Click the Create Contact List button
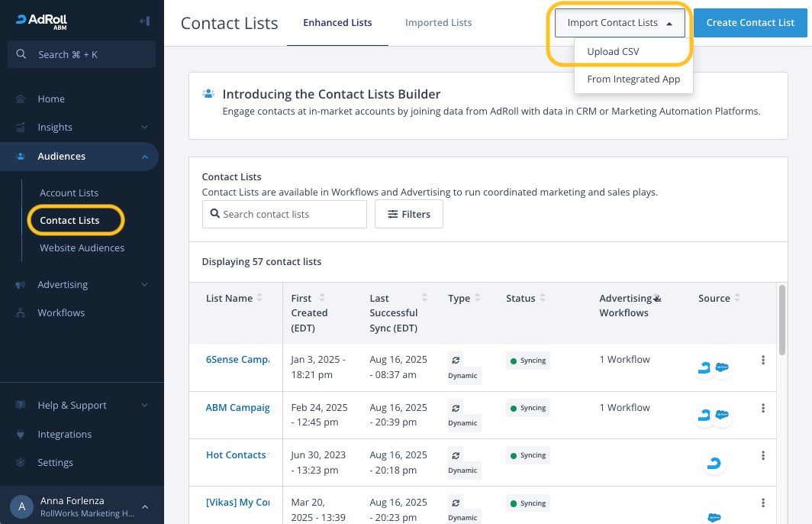 point(750,23)
